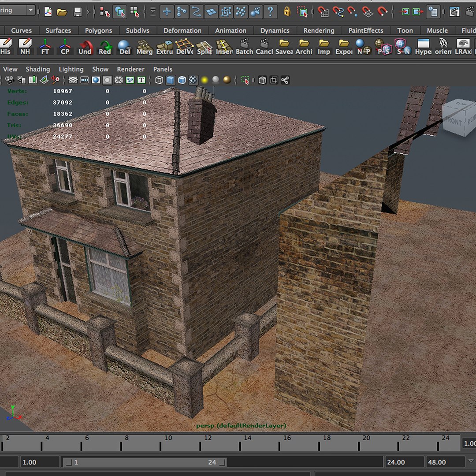Open the viewport View menu
The image size is (476, 476).
tap(10, 69)
